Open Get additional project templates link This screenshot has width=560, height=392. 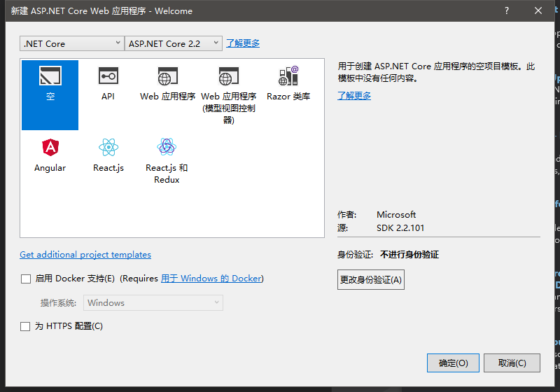[85, 255]
